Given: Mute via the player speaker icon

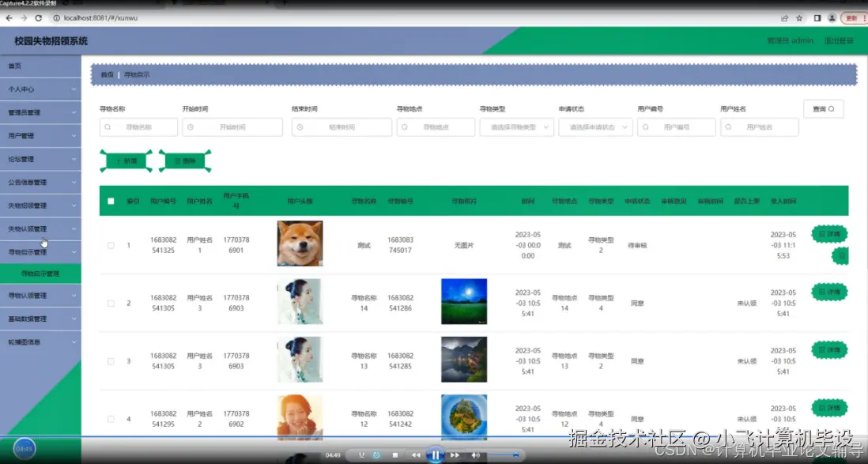Looking at the screenshot, I should pos(475,455).
